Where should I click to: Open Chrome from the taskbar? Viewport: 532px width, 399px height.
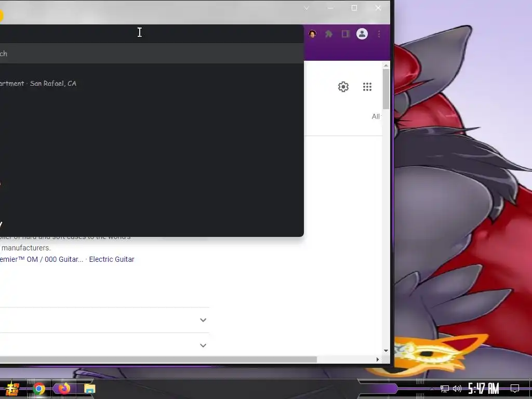click(38, 389)
